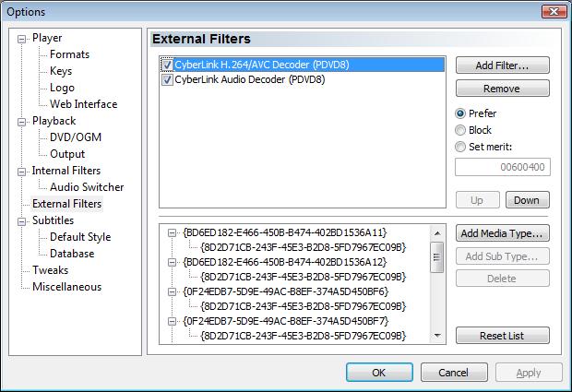This screenshot has height=392, width=572.
Task: Collapse the 0F24EDB7...450BF7 media type node
Action: point(172,322)
